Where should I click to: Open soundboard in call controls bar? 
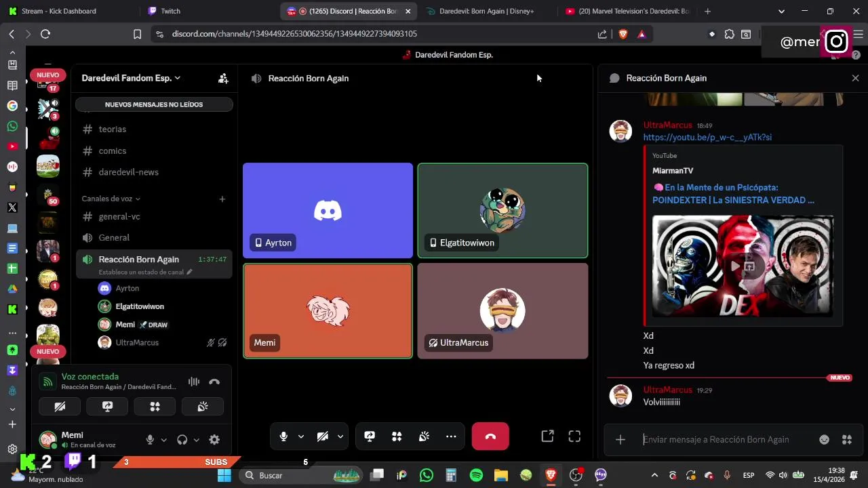(x=424, y=436)
